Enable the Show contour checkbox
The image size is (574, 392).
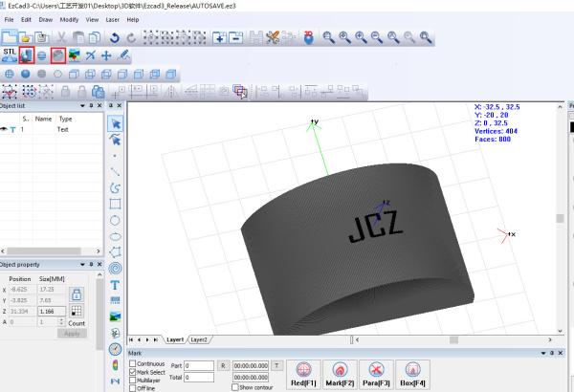[235, 387]
